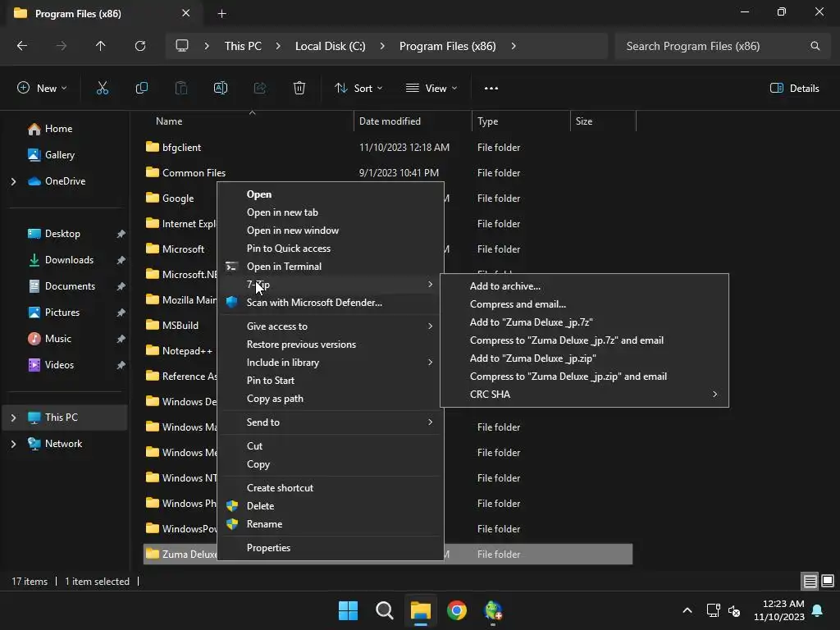This screenshot has width=840, height=630.
Task: Open Gallery in navigation pane
Action: coord(59,155)
